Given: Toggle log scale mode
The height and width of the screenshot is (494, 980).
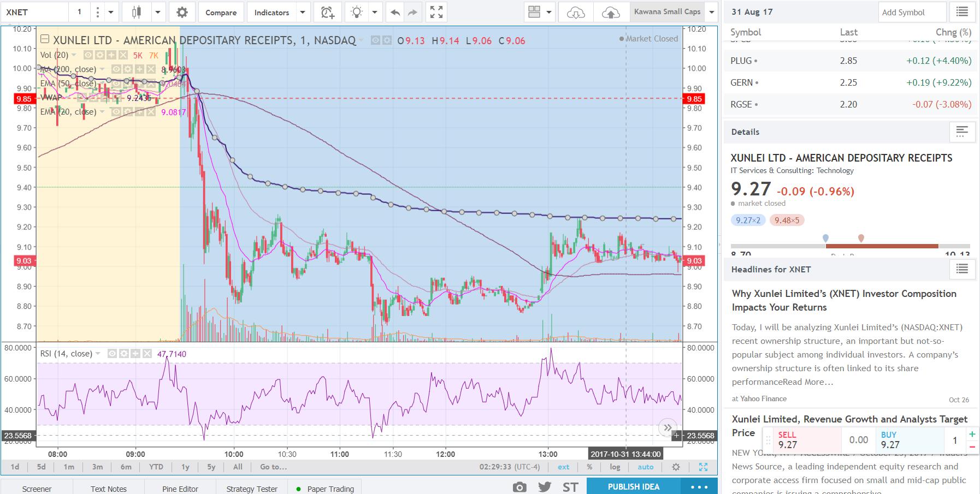Looking at the screenshot, I should [615, 467].
